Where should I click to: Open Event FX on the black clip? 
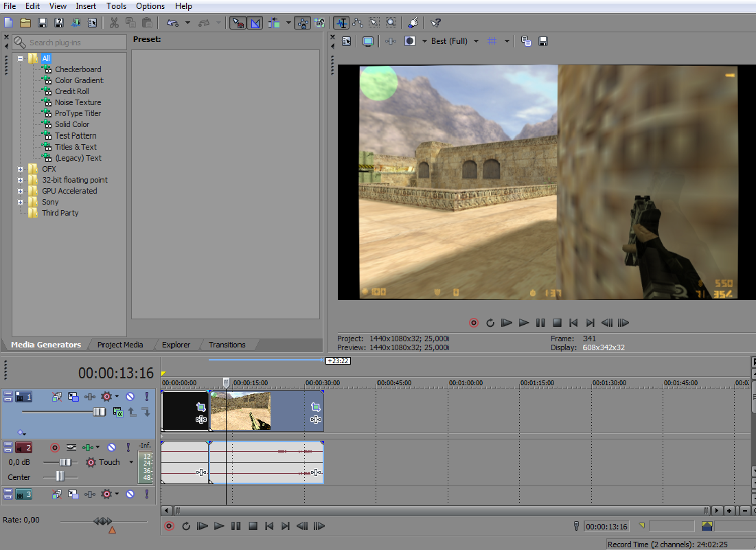click(201, 420)
